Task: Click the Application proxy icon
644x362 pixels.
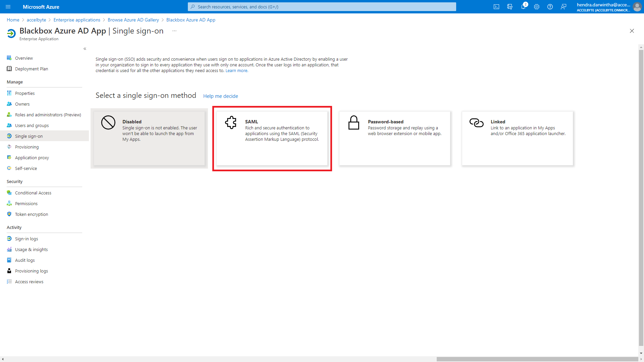Action: (x=9, y=158)
